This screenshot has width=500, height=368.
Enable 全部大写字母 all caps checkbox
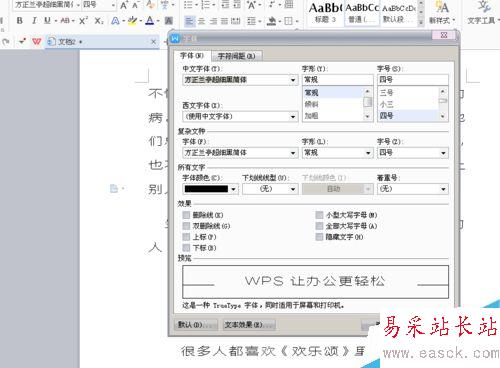[x=319, y=226]
